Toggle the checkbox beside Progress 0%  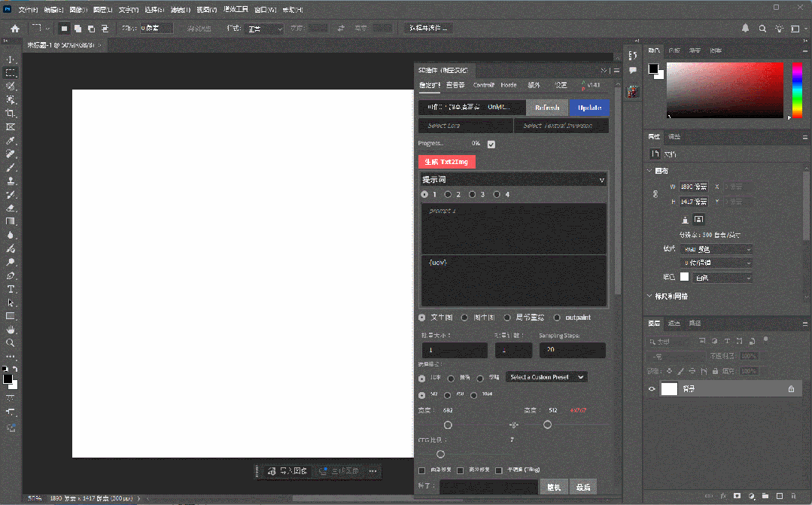click(x=491, y=145)
